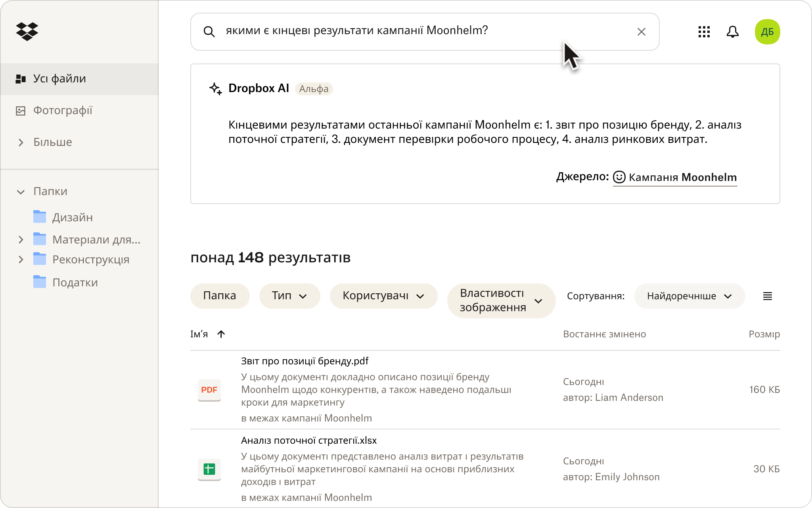Click the Фотографії picture icon
The width and height of the screenshot is (812, 508).
(x=21, y=111)
